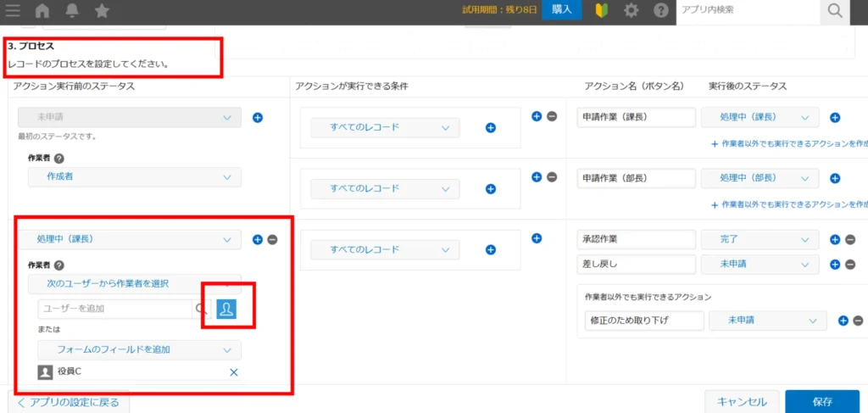The image size is (868, 413).
Task: Click the 購入 purchase button
Action: click(x=561, y=10)
